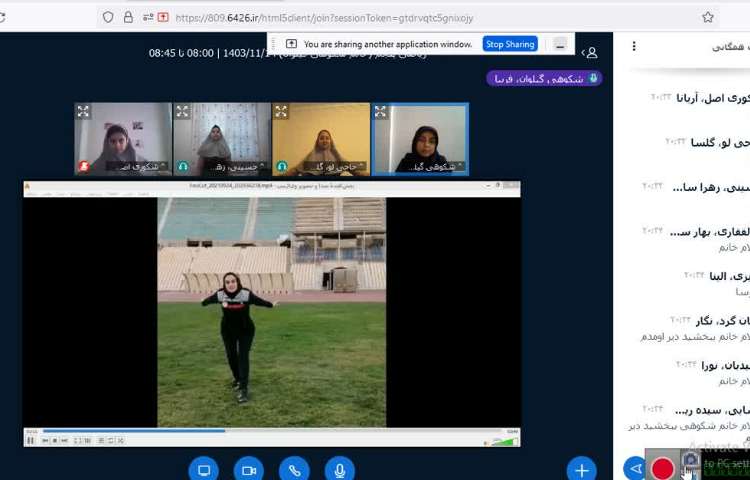Click chat sender name ending 'نگار'

[x=723, y=321]
